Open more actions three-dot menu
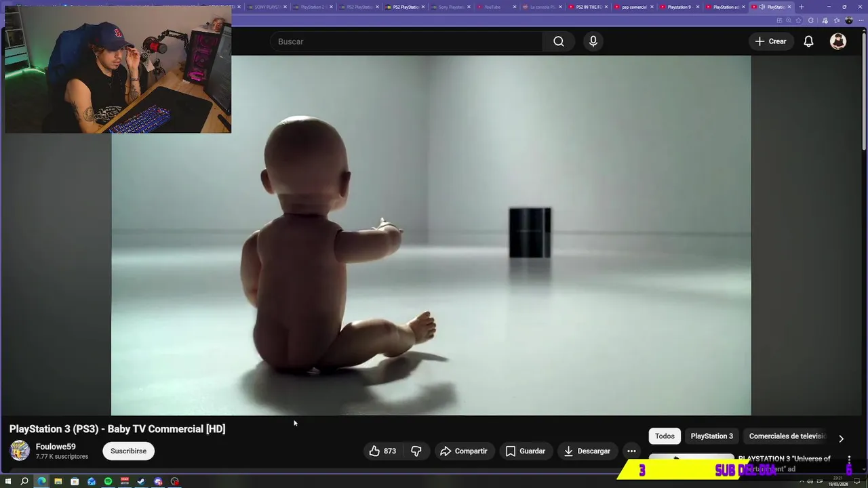The image size is (868, 488). (631, 451)
